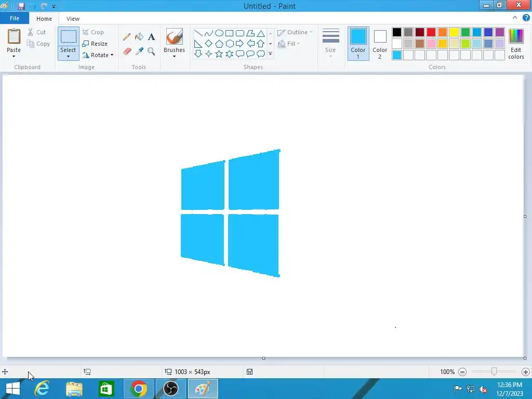Select the Magnifier tool

click(151, 51)
